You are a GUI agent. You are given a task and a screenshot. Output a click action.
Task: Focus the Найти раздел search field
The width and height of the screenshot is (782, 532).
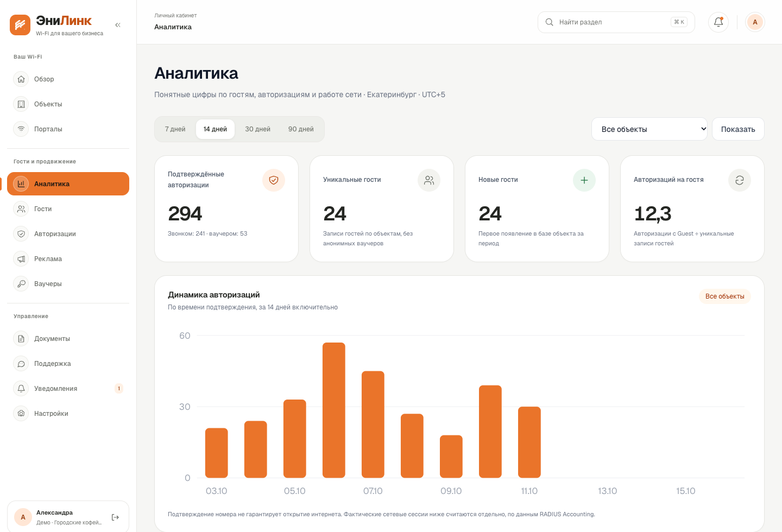coord(616,22)
